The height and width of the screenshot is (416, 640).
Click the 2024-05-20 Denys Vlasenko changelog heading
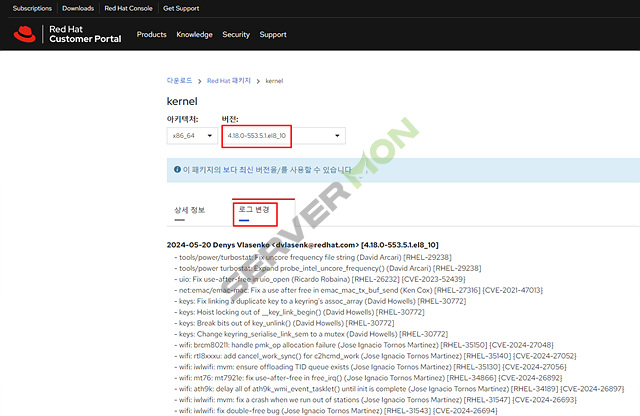[302, 245]
